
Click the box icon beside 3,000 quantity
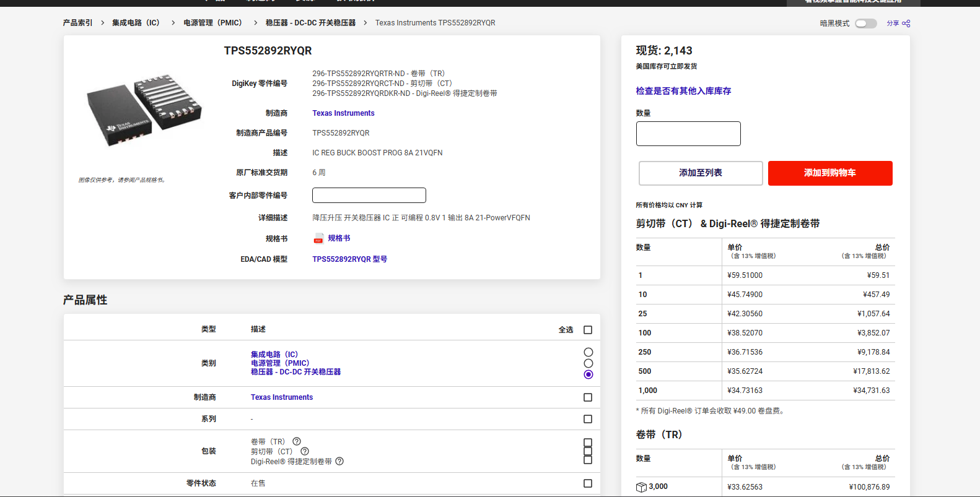pyautogui.click(x=641, y=487)
